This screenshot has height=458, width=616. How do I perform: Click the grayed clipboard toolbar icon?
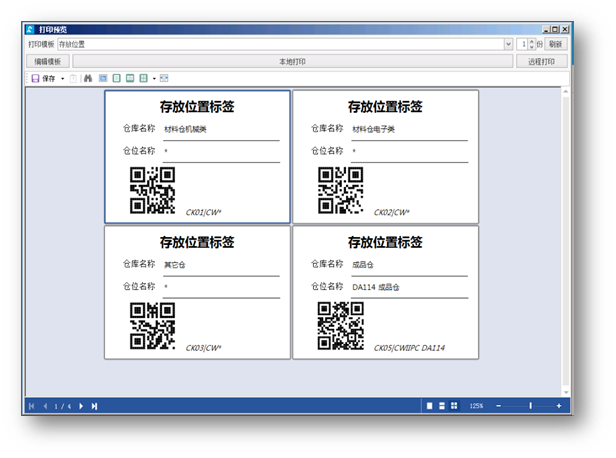(x=73, y=79)
